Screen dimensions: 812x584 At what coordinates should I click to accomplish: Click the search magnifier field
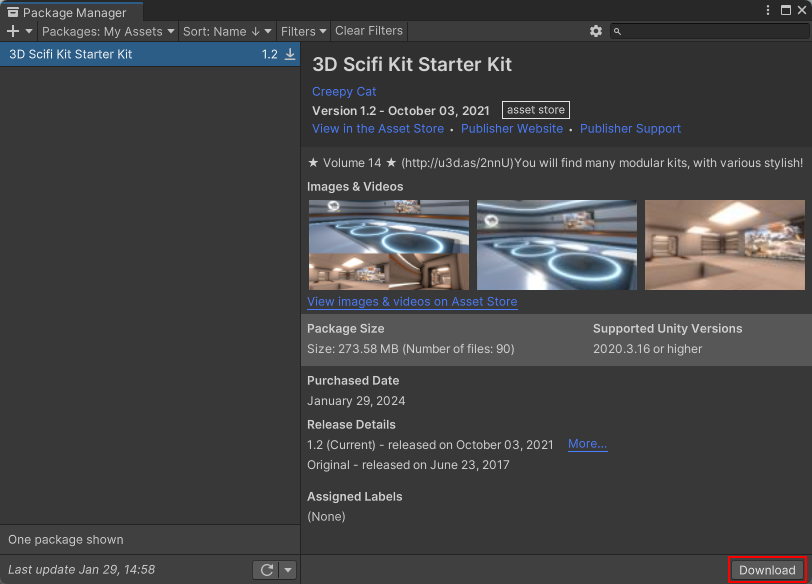tap(708, 31)
